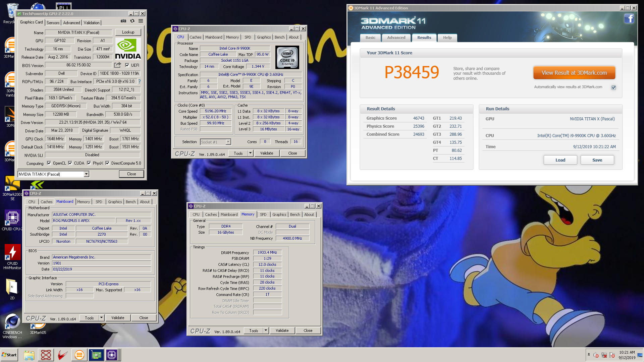Image resolution: width=644 pixels, height=362 pixels.
Task: Click the Lookup button in GPU-Z
Action: pos(128,32)
